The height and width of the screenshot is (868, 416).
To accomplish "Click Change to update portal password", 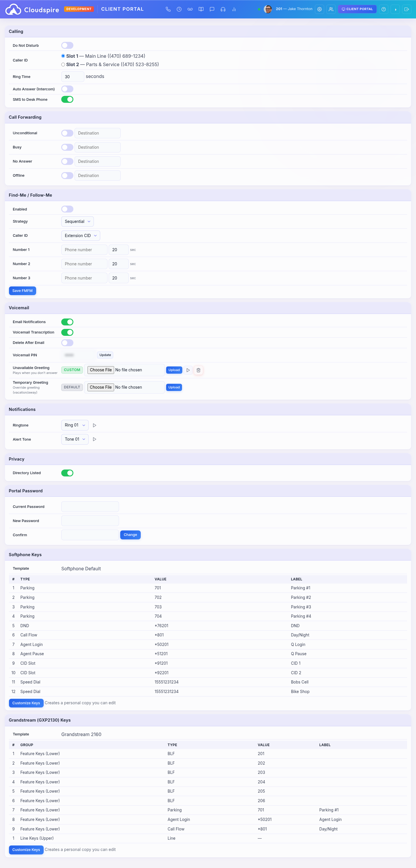I will pyautogui.click(x=130, y=535).
